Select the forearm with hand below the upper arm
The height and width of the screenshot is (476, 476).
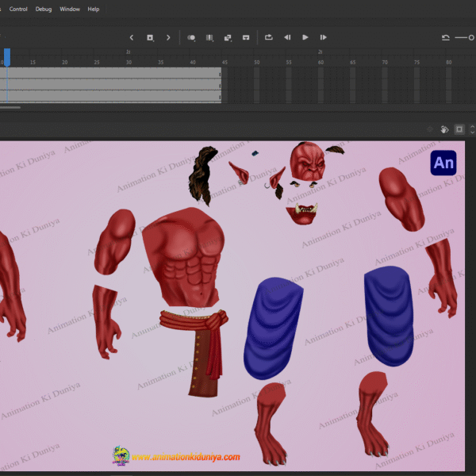106,322
